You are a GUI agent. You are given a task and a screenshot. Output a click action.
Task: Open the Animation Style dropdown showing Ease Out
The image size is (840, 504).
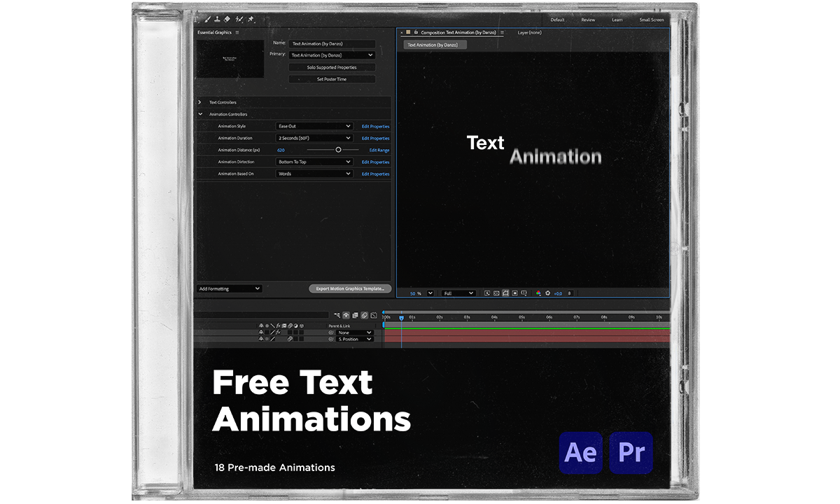(x=314, y=126)
